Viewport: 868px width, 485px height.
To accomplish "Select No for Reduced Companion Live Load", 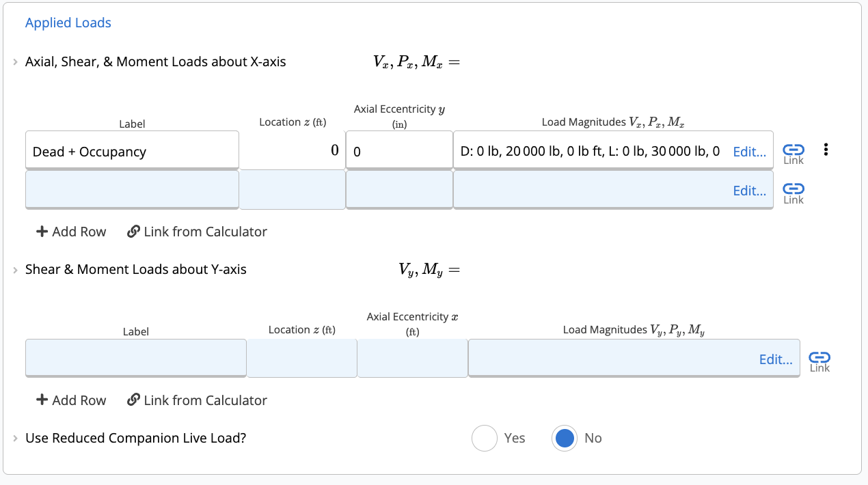I will (564, 438).
